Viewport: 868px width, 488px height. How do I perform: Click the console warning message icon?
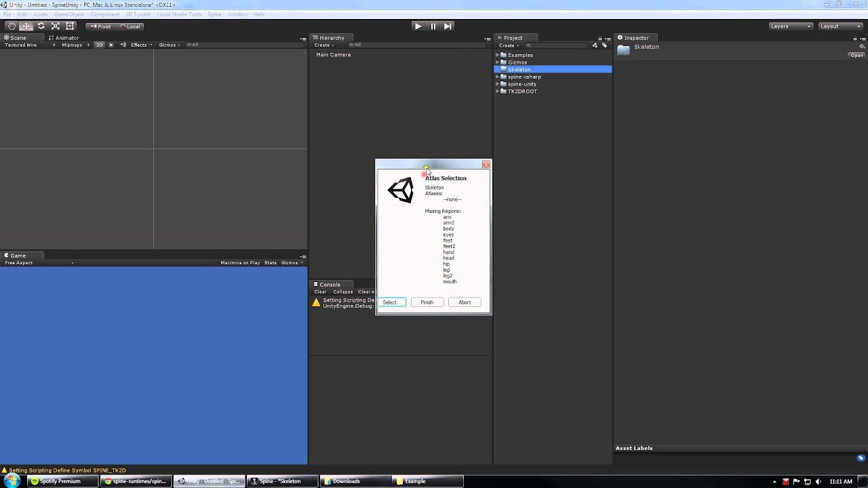[316, 302]
